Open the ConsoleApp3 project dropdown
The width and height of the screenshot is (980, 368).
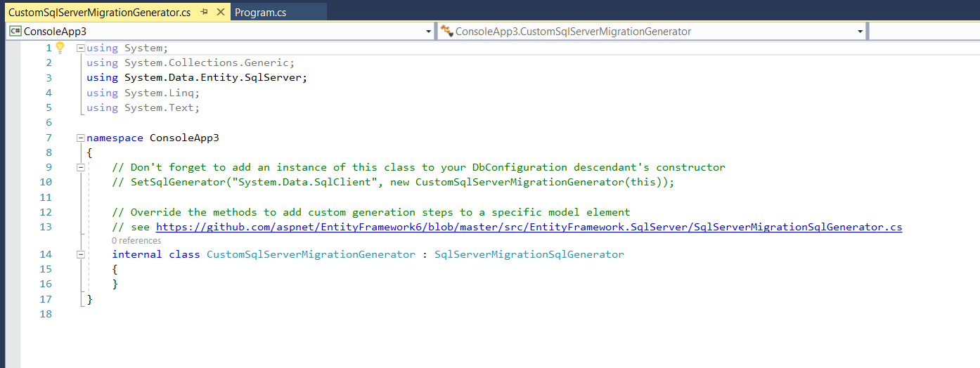pos(429,32)
